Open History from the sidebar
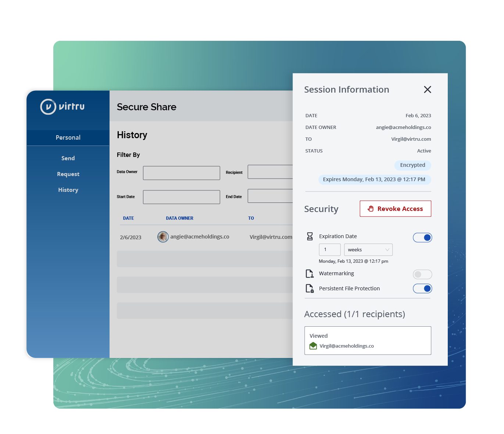 coord(68,190)
